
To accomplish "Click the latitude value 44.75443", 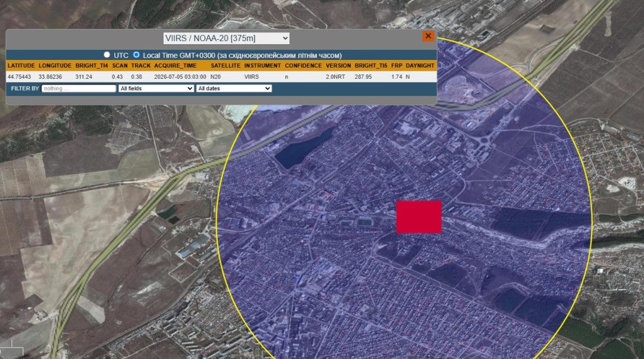I will 20,77.
